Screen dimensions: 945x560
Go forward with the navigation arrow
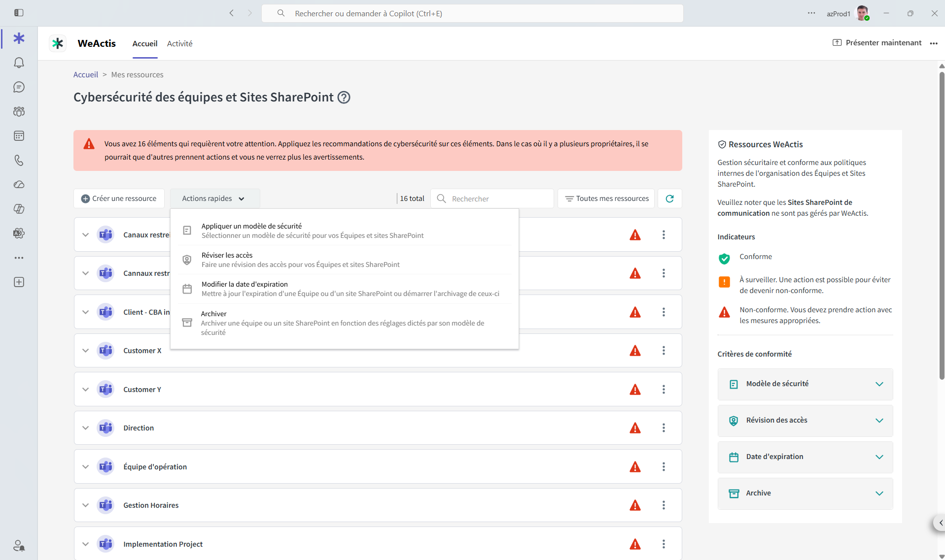pyautogui.click(x=249, y=13)
